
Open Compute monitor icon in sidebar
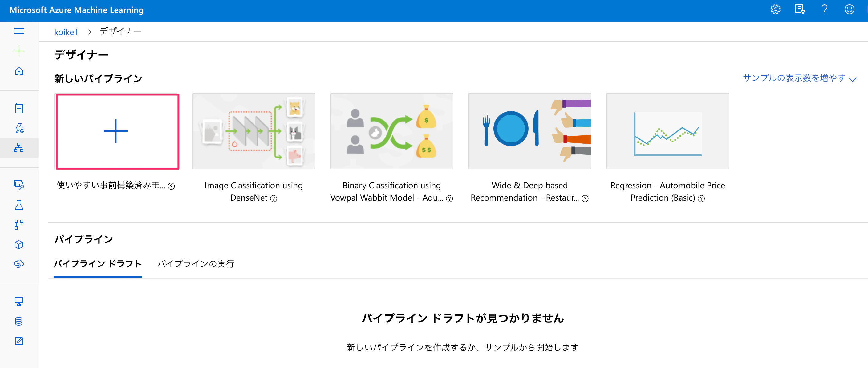[19, 301]
